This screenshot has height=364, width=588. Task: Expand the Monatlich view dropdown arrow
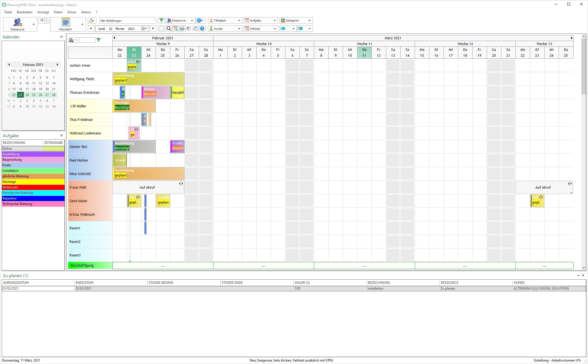82,24
